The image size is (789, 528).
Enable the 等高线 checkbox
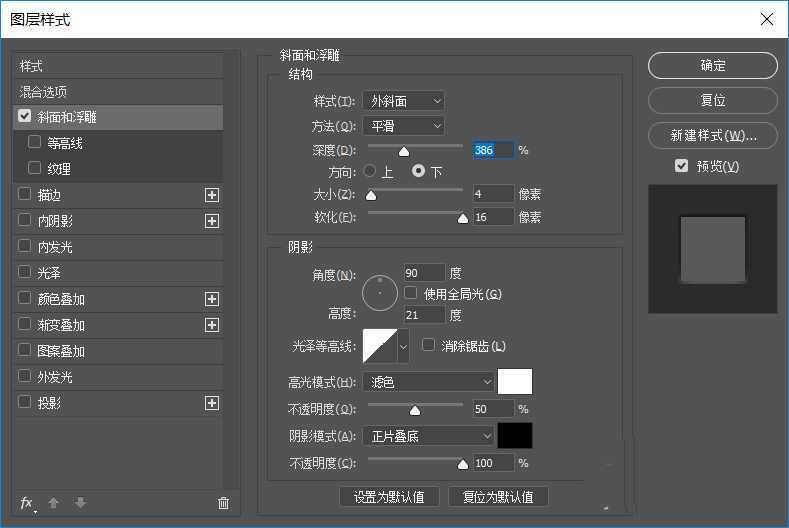pyautogui.click(x=35, y=143)
